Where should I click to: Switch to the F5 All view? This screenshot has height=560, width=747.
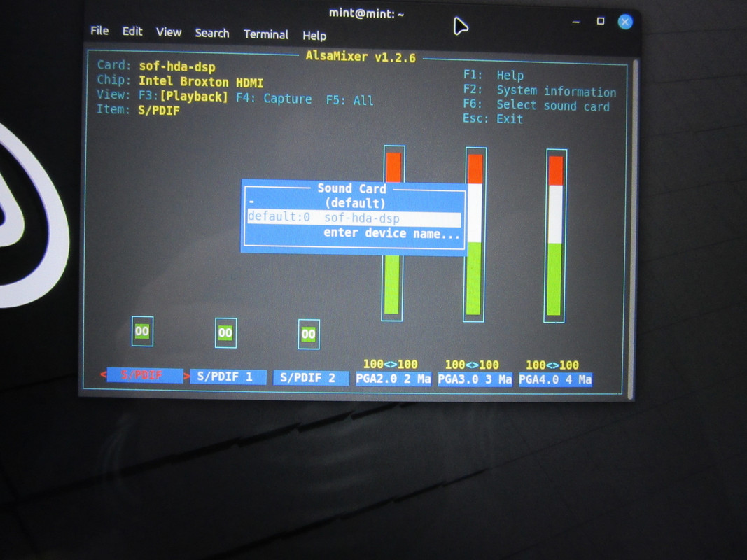click(x=349, y=101)
